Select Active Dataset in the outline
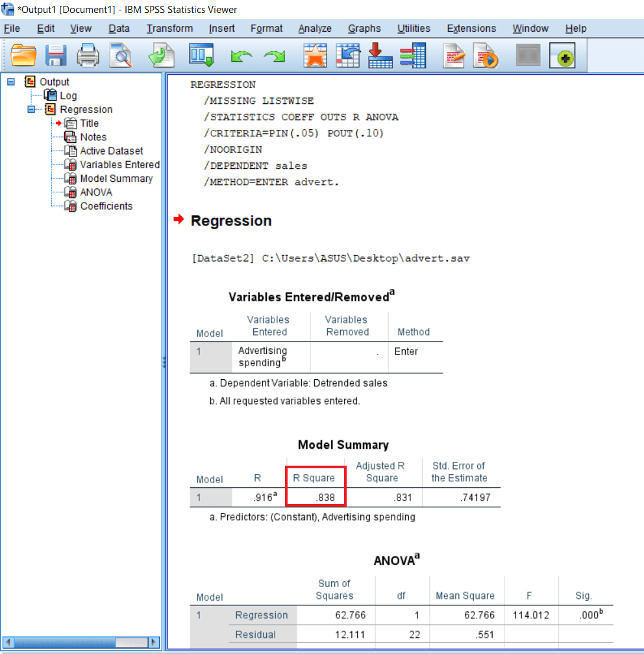Image resolution: width=644 pixels, height=654 pixels. pos(111,151)
